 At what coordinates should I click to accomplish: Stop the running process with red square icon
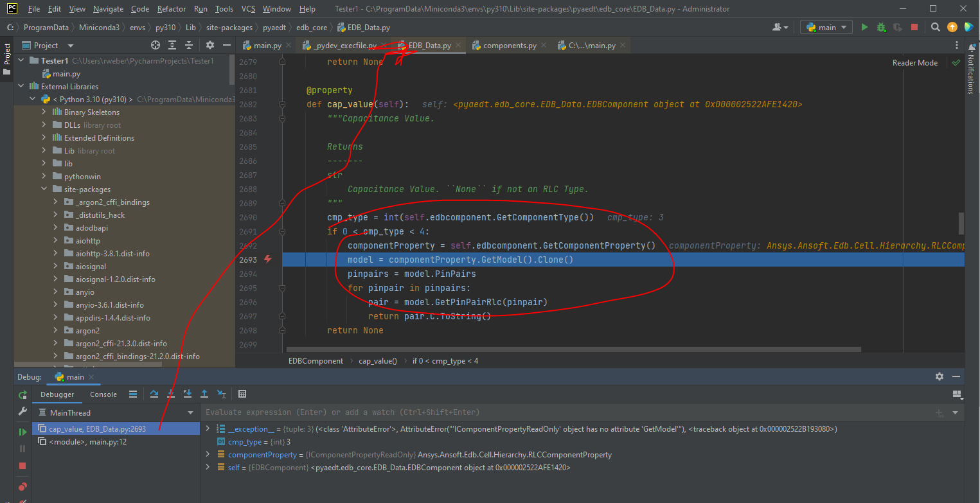click(x=913, y=27)
